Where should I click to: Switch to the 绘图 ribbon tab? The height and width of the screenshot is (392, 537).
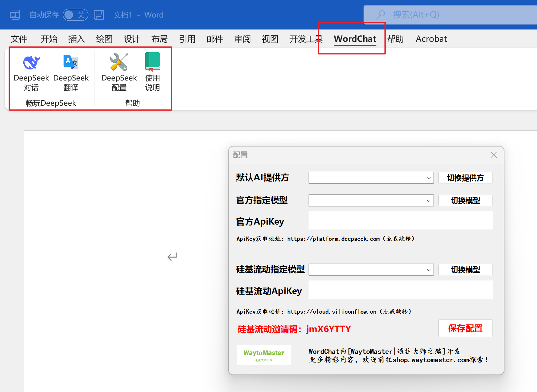[104, 39]
